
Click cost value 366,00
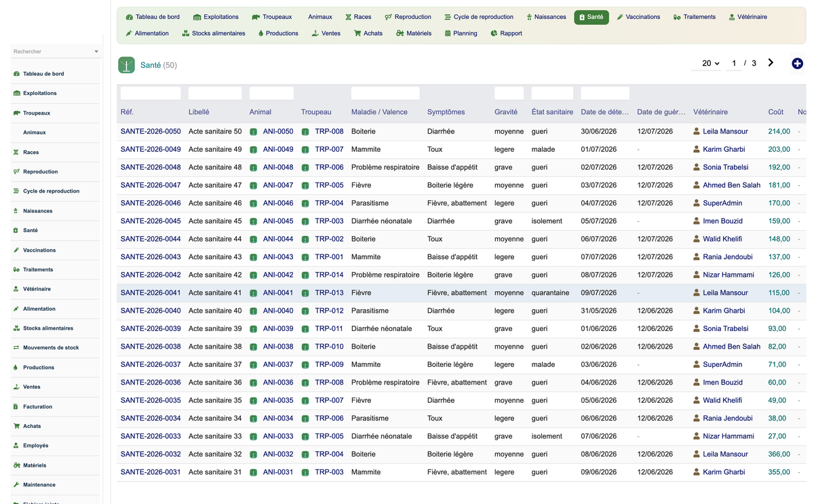[x=779, y=454]
